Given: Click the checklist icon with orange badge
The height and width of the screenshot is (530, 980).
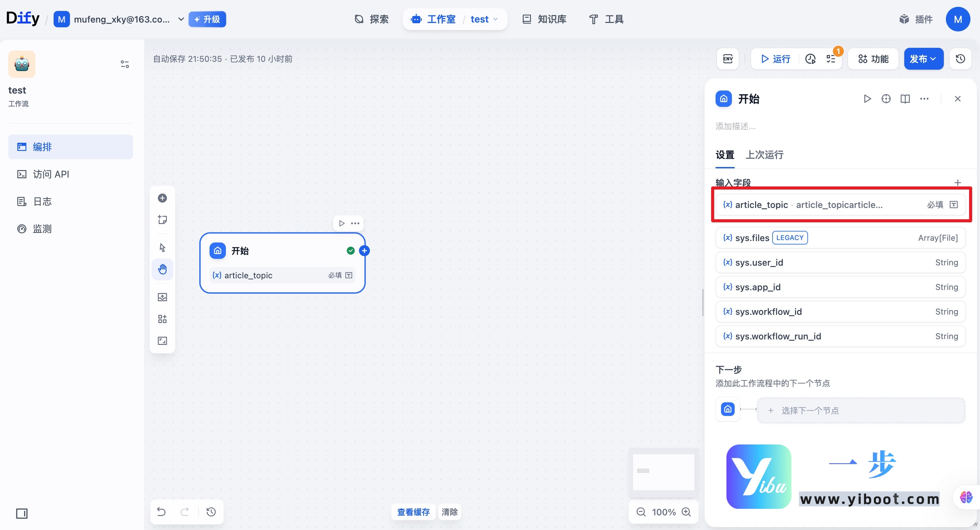Looking at the screenshot, I should pos(832,59).
